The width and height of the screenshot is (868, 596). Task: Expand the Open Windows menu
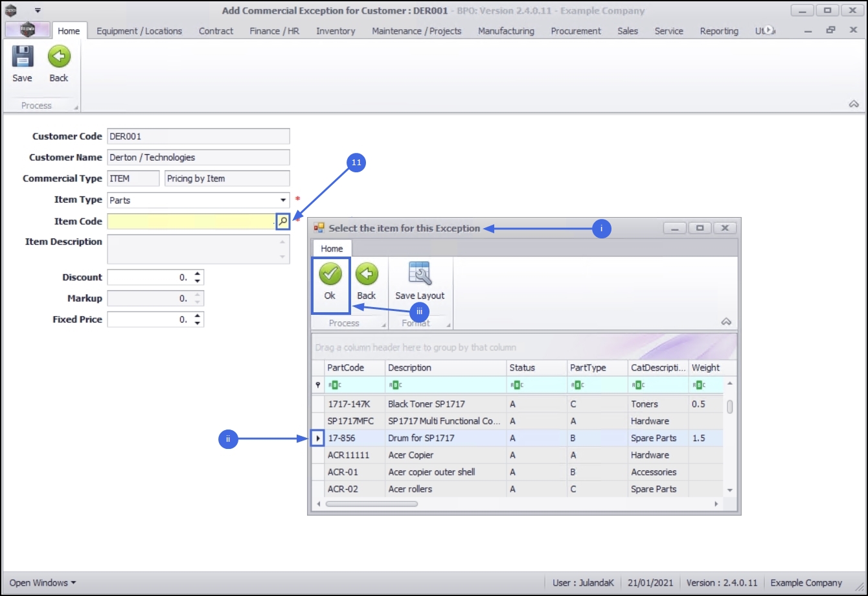[x=43, y=583]
